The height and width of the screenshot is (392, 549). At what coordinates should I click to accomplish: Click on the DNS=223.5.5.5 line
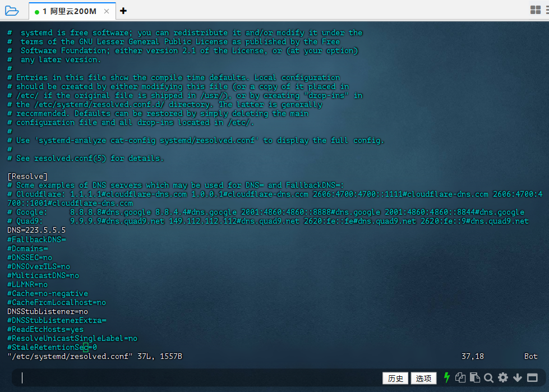pyautogui.click(x=36, y=230)
